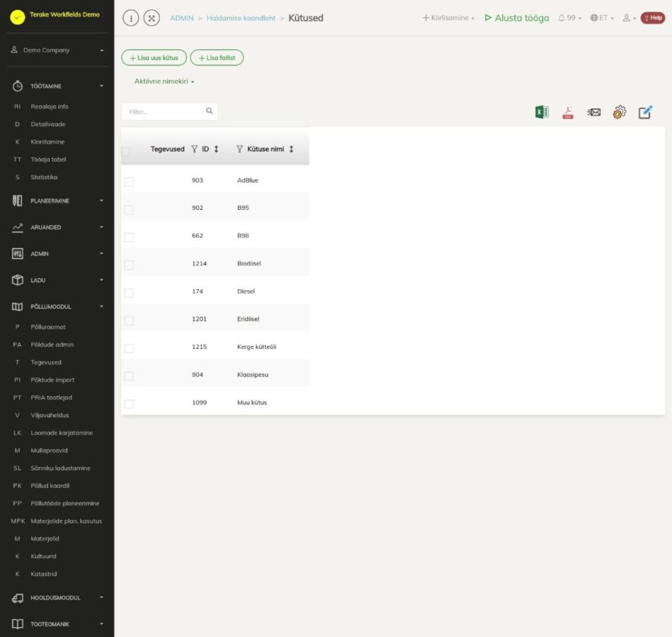Screen dimensions: 672x637
Task: Go to Põlluraamat in the sidebar
Action: (x=49, y=327)
